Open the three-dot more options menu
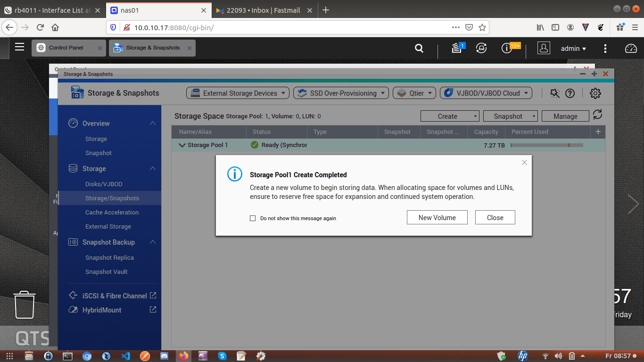The height and width of the screenshot is (362, 644). [605, 48]
